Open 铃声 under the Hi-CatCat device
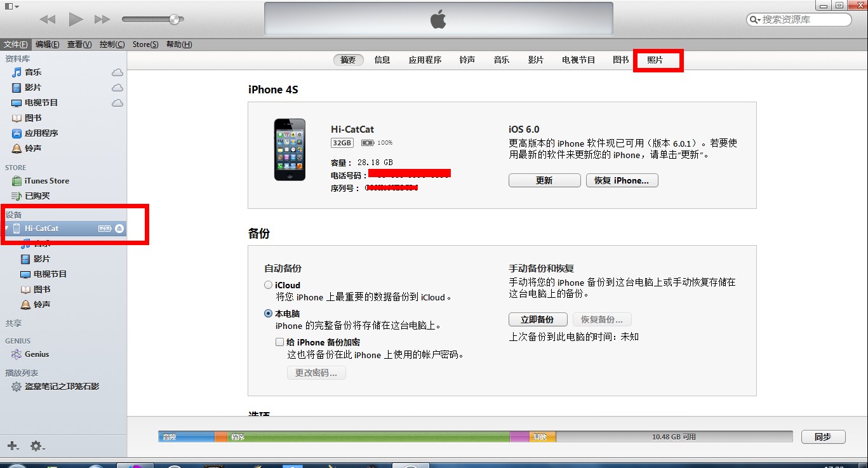The image size is (868, 468). 41,305
